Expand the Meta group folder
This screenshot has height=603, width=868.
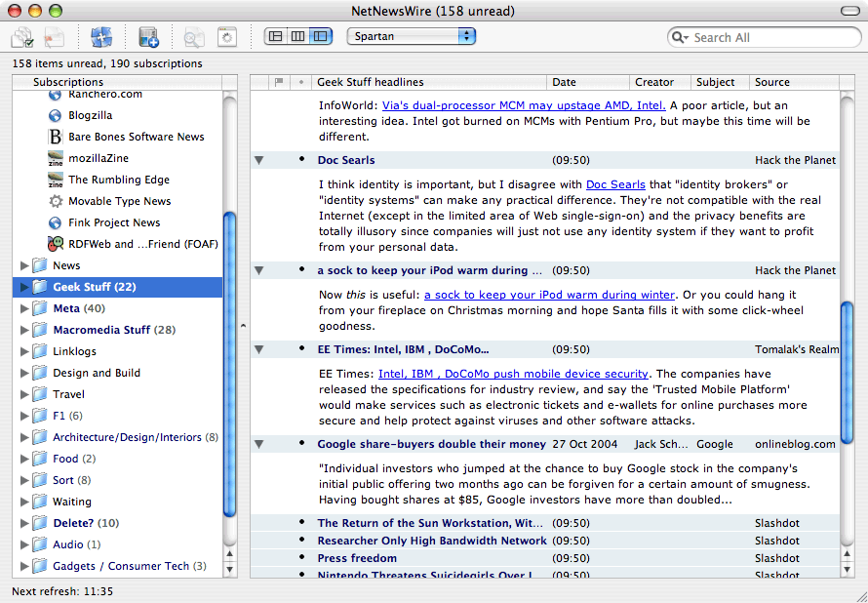pos(25,308)
